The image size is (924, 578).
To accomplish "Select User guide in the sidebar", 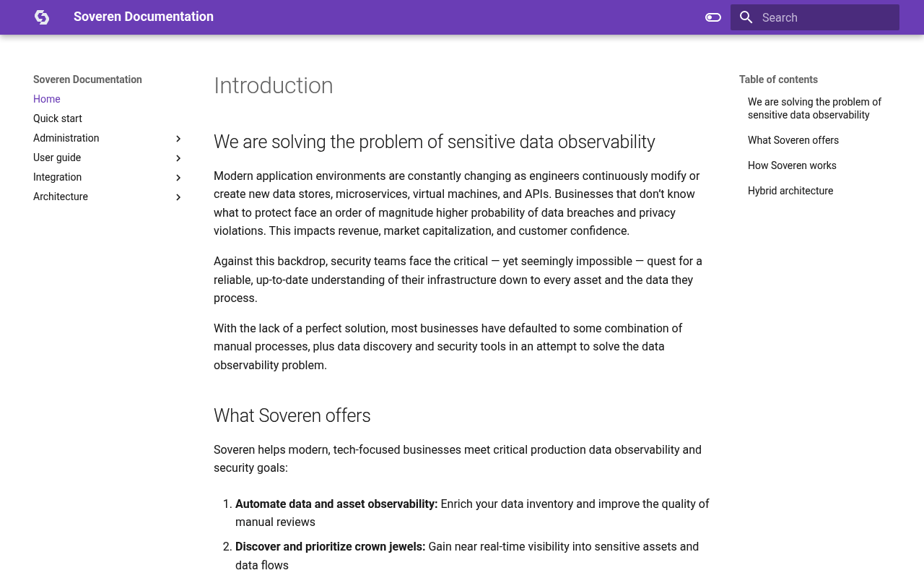I will [57, 158].
